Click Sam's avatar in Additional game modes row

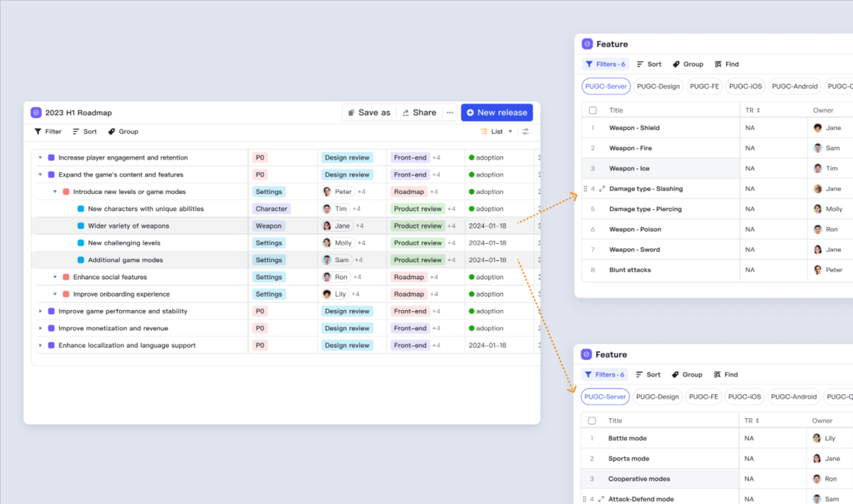pos(328,260)
